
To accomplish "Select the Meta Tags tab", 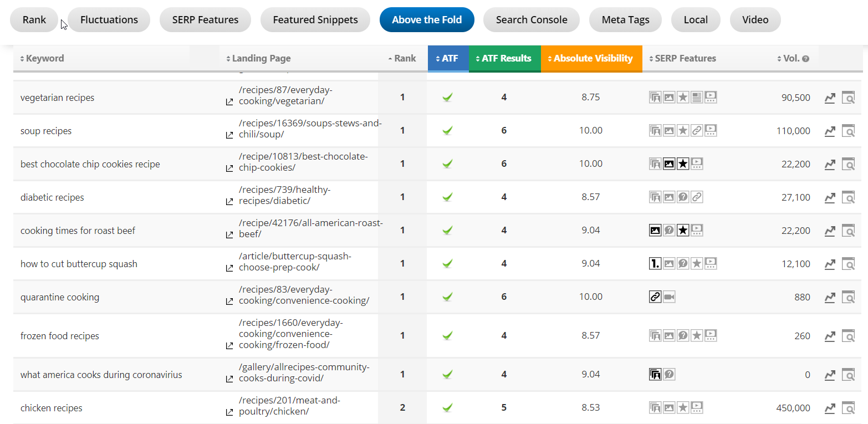I will (625, 20).
